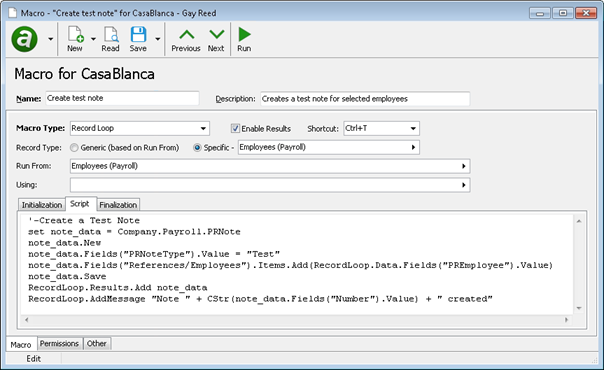The image size is (604, 370).
Task: Click the script scrollbar down arrow
Action: tap(579, 308)
